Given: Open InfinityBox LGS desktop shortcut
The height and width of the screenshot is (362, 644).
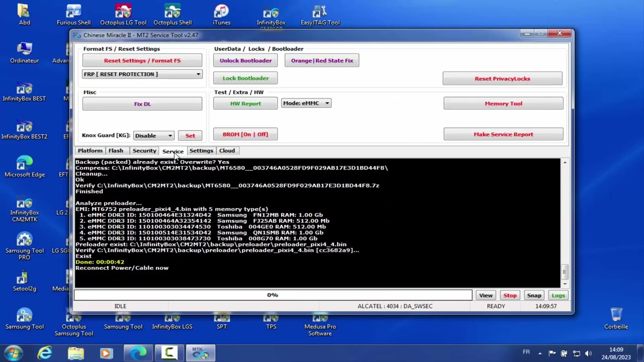Looking at the screenshot, I should [x=172, y=320].
